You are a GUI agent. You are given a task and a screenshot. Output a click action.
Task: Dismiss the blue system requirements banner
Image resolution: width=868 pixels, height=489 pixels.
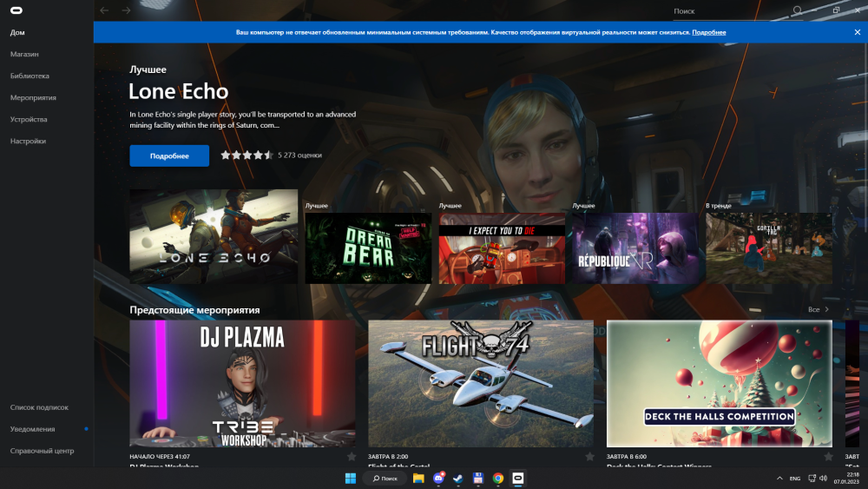[857, 32]
